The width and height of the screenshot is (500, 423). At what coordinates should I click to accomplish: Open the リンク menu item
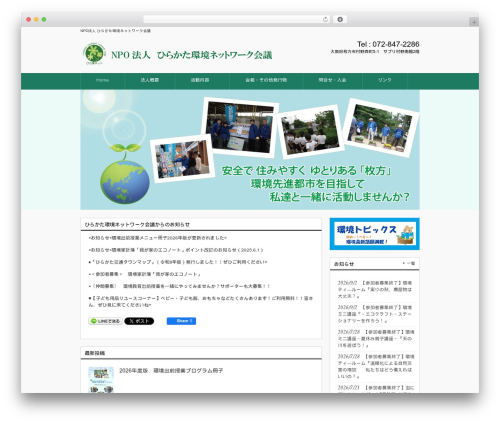tap(385, 80)
